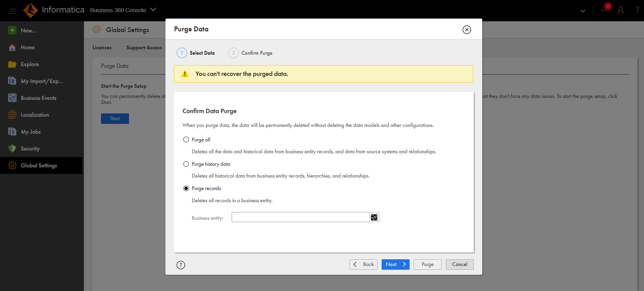This screenshot has width=644, height=291.
Task: Click the Start purge setup button
Action: pos(115,118)
